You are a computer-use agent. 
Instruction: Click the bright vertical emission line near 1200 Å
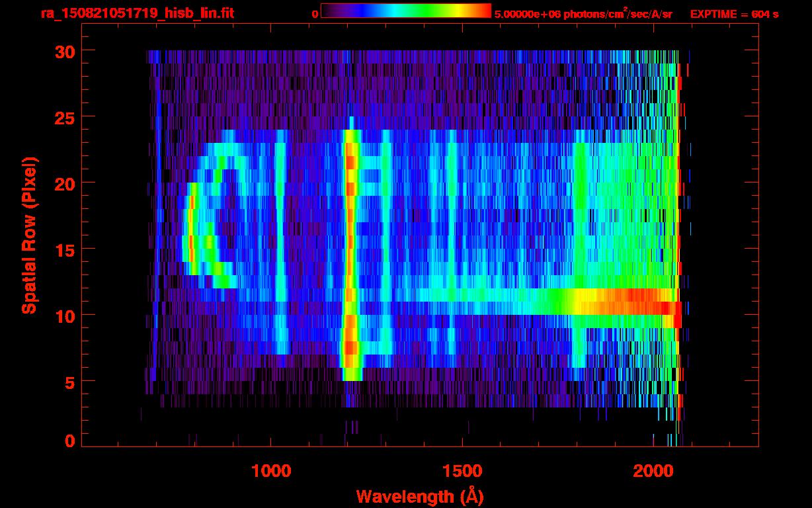pos(350,251)
